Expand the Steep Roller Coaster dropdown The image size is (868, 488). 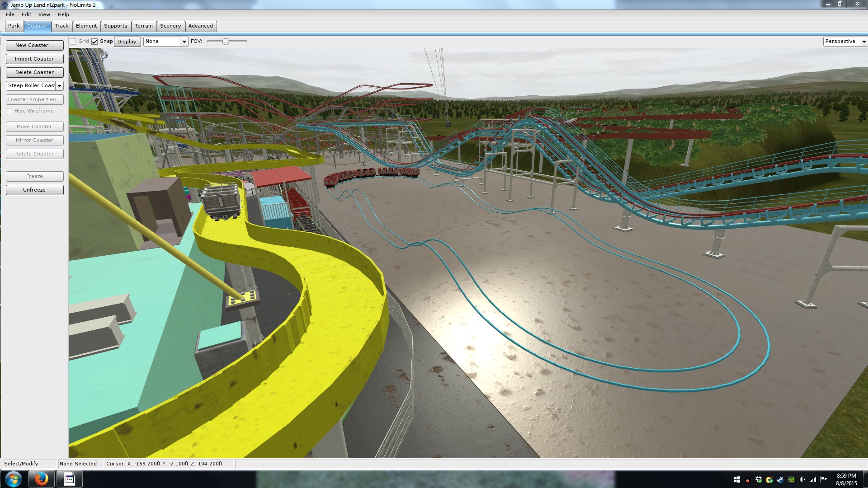coord(59,86)
